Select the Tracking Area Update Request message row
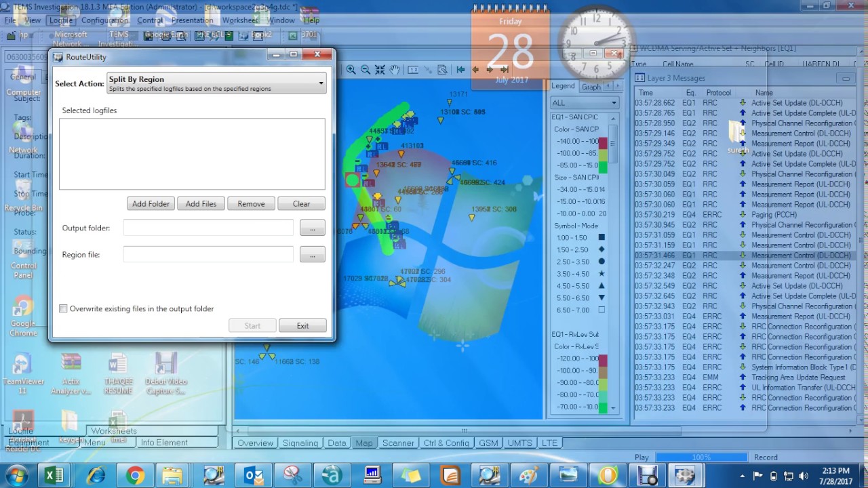Image resolution: width=868 pixels, height=488 pixels. click(746, 377)
